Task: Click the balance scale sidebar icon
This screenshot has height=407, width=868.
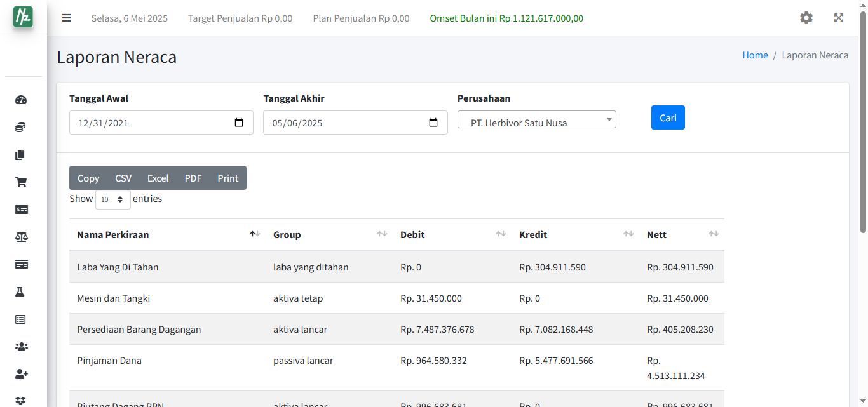Action: tap(21, 237)
